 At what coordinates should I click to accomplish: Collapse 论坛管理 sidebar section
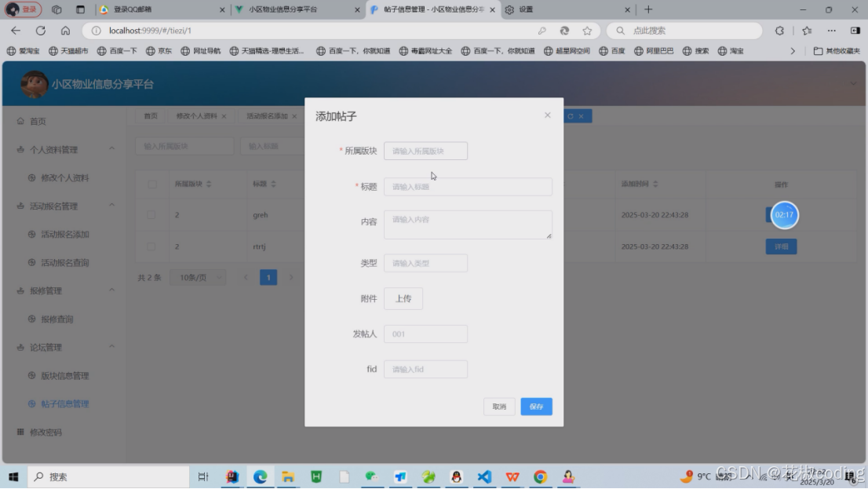[x=111, y=347]
